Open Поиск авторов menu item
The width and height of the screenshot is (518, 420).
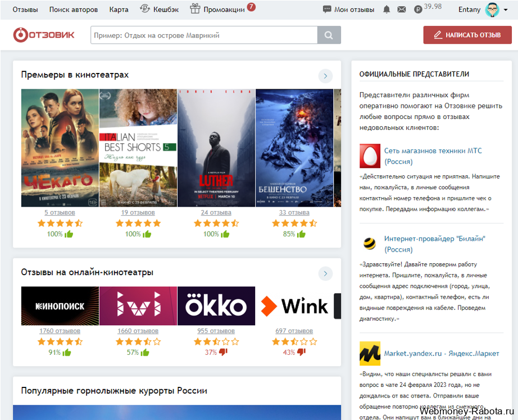tap(74, 10)
